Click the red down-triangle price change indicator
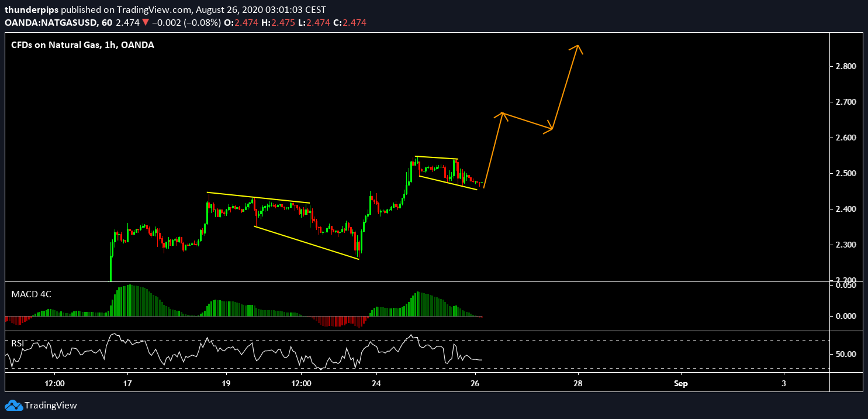 pyautogui.click(x=146, y=23)
